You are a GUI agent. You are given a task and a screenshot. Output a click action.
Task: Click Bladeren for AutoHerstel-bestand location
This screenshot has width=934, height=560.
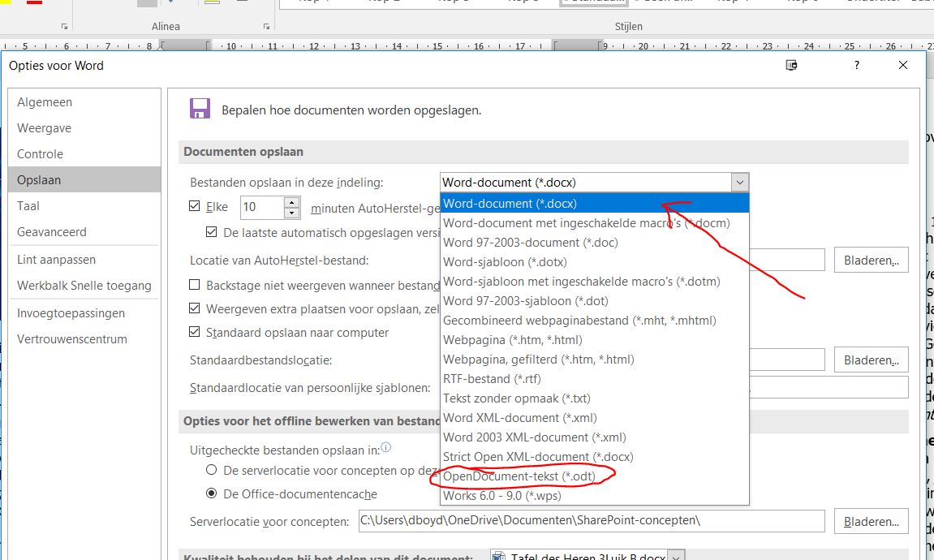pyautogui.click(x=871, y=261)
